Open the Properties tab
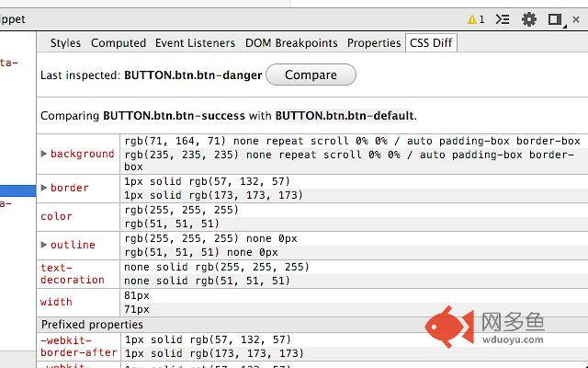588x368 pixels. point(374,43)
